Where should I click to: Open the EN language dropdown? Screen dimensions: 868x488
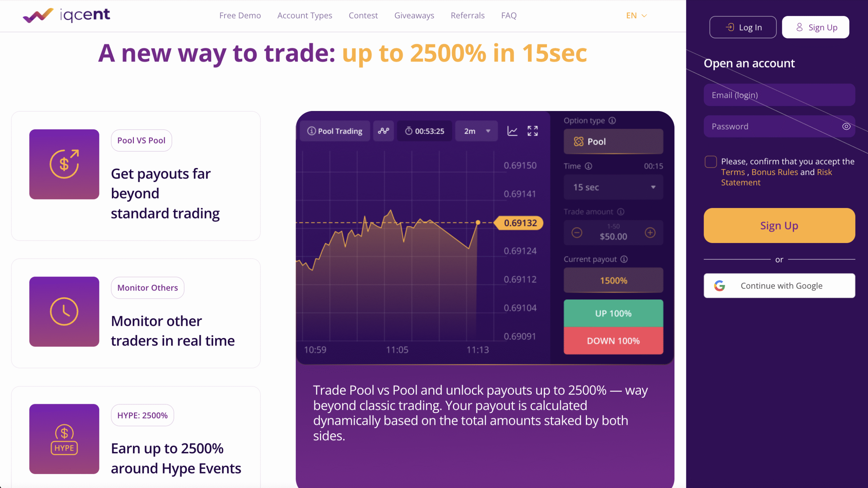[x=636, y=16]
